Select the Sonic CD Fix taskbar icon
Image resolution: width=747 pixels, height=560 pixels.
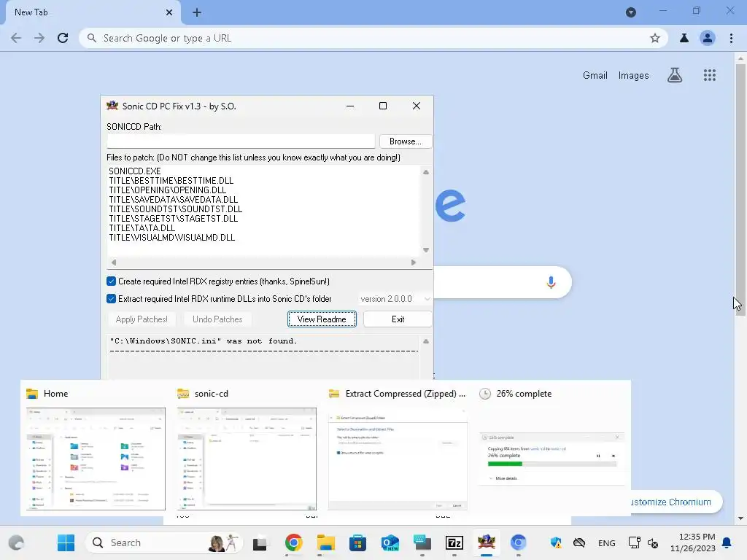[487, 542]
